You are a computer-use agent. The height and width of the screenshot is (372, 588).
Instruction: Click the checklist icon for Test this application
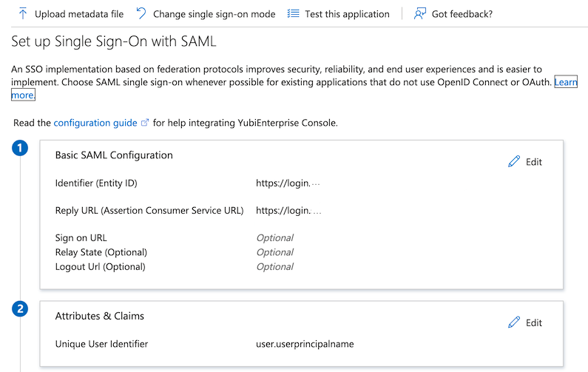click(x=294, y=14)
